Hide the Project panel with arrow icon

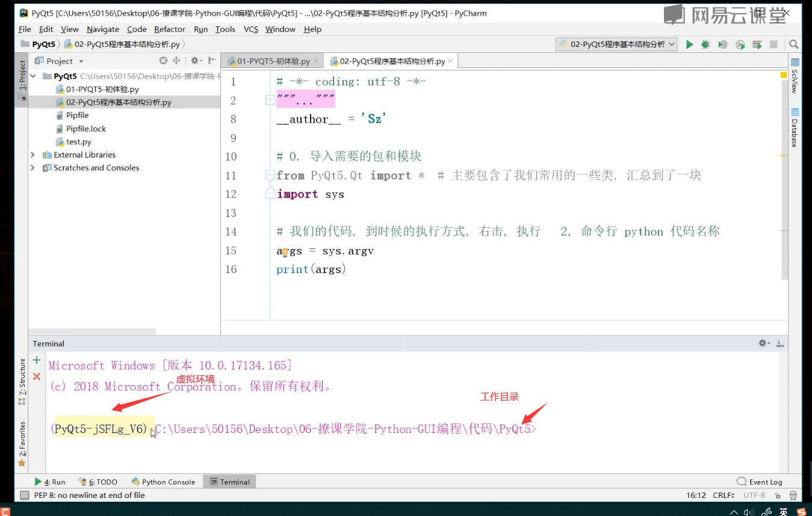tap(212, 61)
